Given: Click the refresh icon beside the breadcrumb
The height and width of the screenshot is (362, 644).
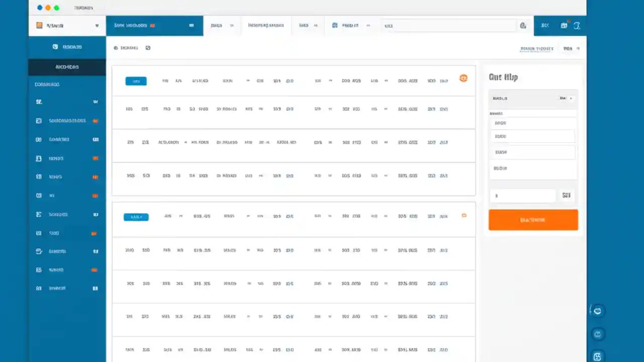Looking at the screenshot, I should tap(147, 47).
